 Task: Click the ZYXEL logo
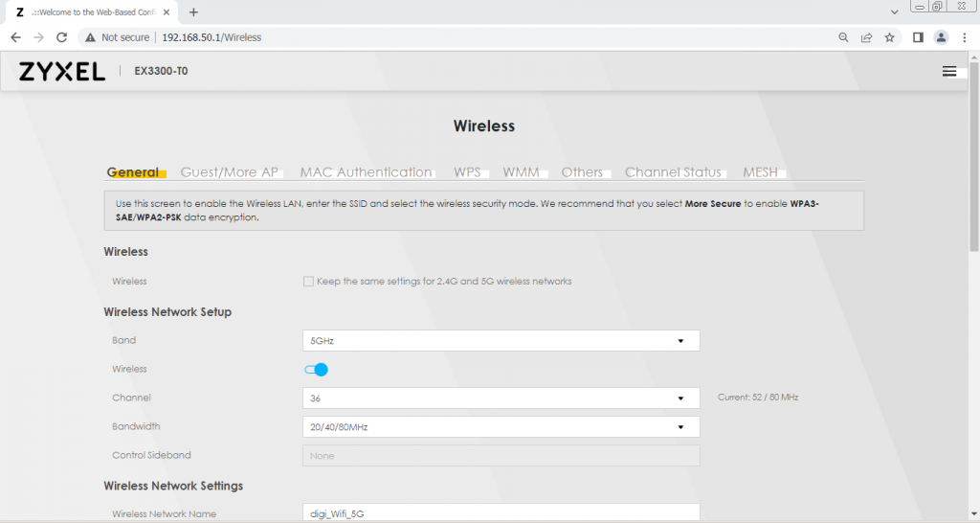[62, 72]
